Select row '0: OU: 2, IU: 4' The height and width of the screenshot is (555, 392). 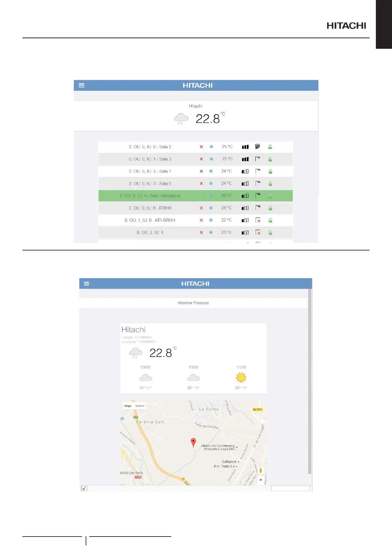coord(196,232)
